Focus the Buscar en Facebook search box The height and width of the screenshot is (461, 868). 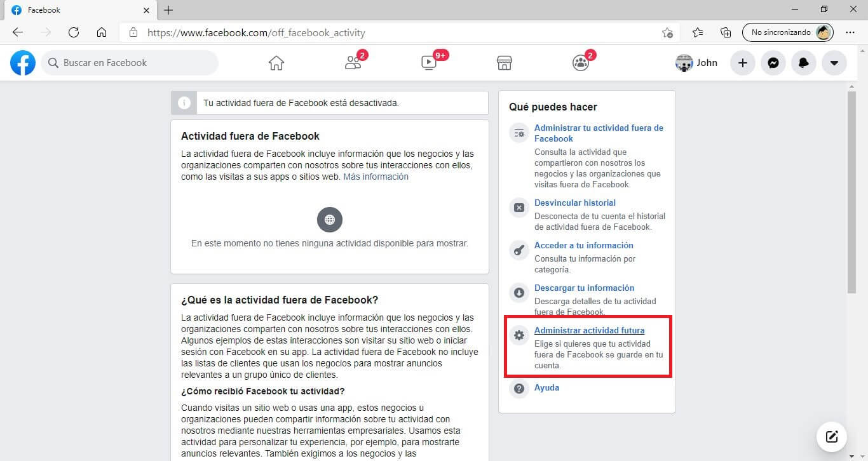(x=130, y=63)
